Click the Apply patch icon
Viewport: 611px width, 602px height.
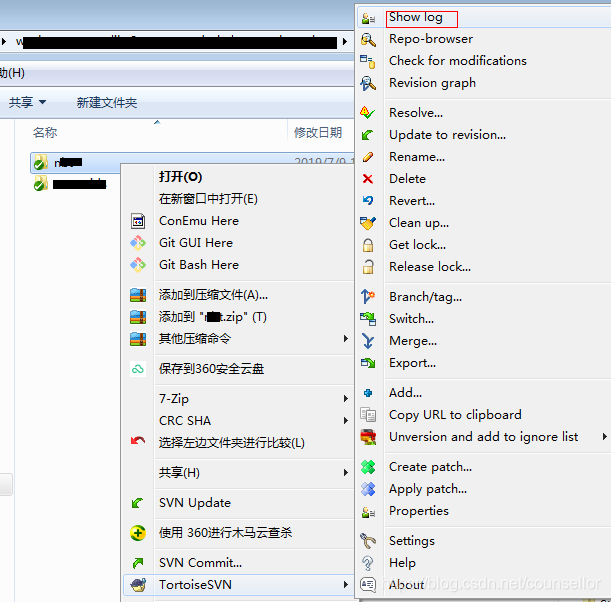point(368,489)
